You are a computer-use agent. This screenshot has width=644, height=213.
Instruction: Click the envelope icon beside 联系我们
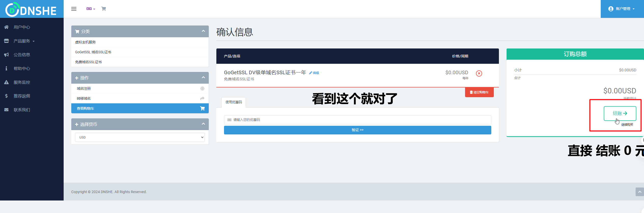[6, 110]
